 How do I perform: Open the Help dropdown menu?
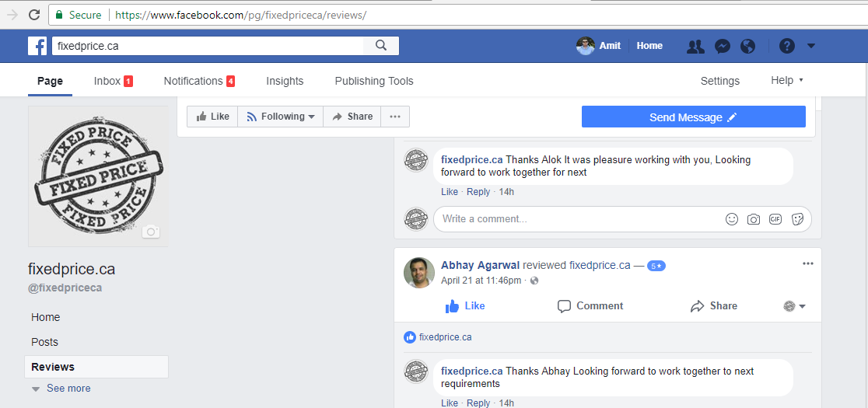coord(786,81)
